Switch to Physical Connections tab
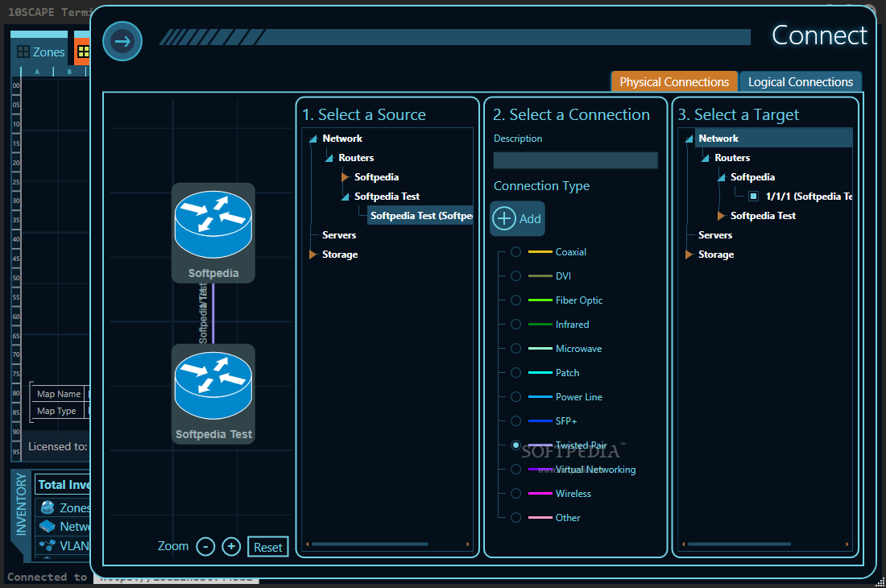The height and width of the screenshot is (588, 886). [x=674, y=82]
